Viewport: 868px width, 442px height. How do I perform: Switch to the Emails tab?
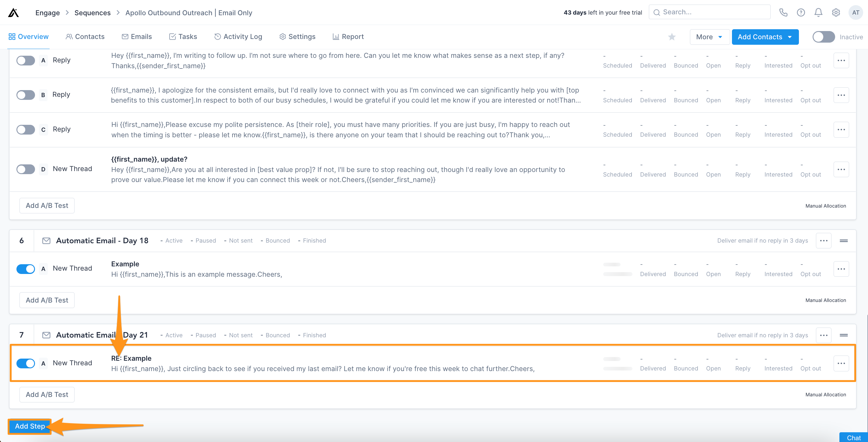pyautogui.click(x=137, y=37)
